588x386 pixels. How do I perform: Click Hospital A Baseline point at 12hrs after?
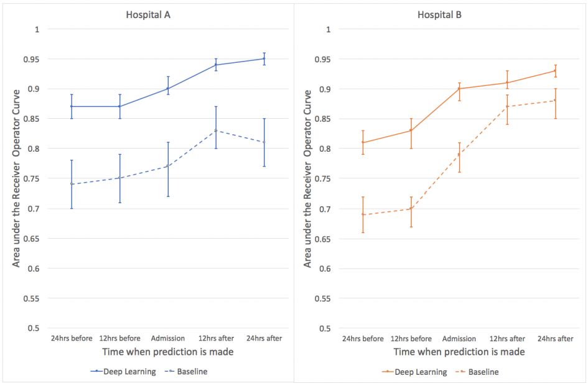click(216, 131)
